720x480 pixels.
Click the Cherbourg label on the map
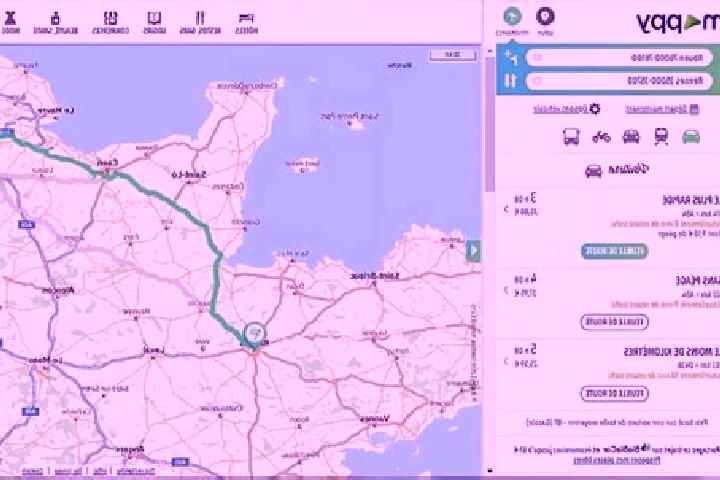248,86
